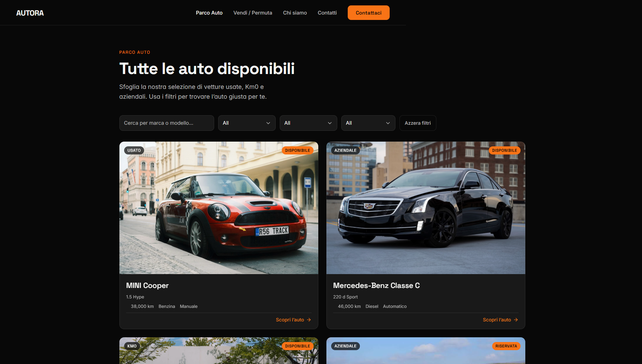Click the PARCO AUTO section label
Screen dimensions: 642x364
coord(135,52)
